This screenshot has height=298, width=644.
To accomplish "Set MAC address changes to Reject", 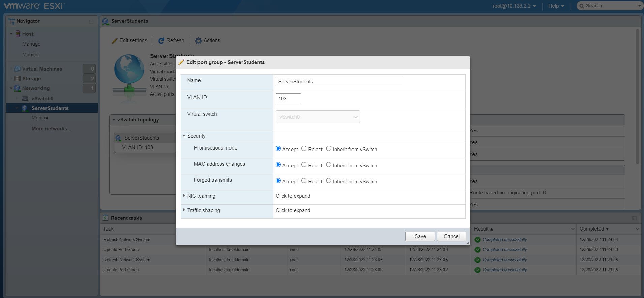I will 304,165.
